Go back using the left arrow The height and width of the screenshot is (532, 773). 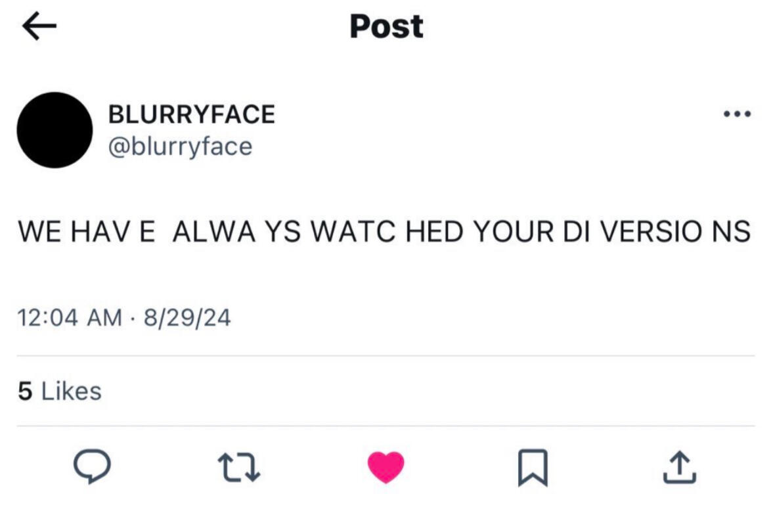point(39,27)
